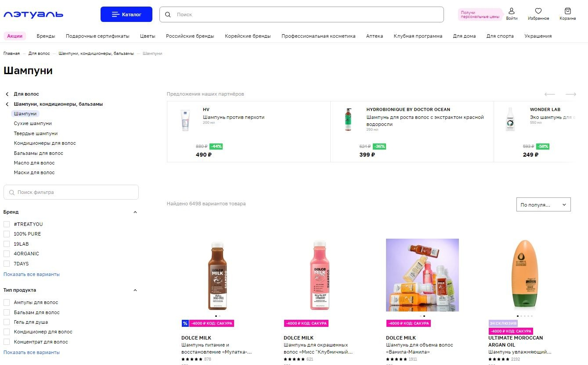The height and width of the screenshot is (365, 588).
Task: Open the Акции tab
Action: (x=15, y=36)
